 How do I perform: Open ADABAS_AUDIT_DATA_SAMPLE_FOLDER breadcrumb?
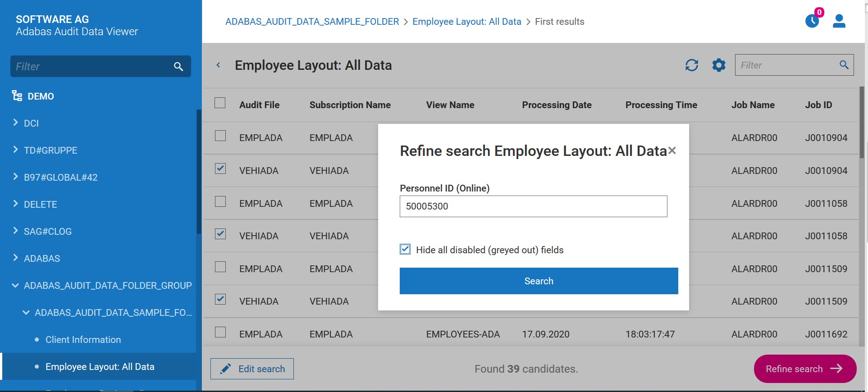coord(312,22)
